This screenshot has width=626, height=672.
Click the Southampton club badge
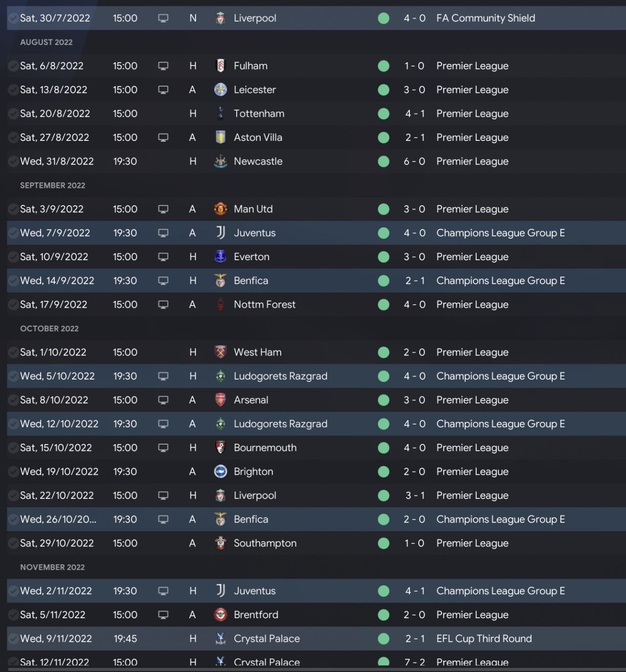click(x=221, y=543)
